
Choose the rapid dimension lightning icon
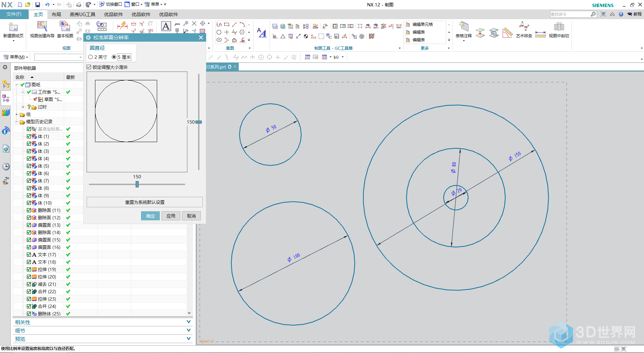(123, 25)
